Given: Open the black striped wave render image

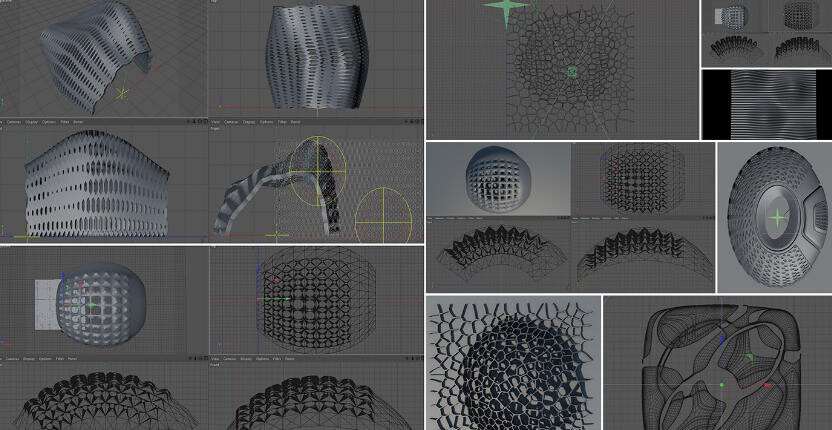Looking at the screenshot, I should (766, 104).
